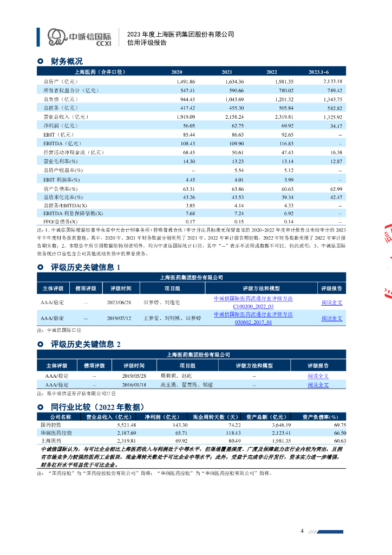The image size is (392, 555).
Task: Select the 评级历史关键信息 1 heading
Action: 86,267
